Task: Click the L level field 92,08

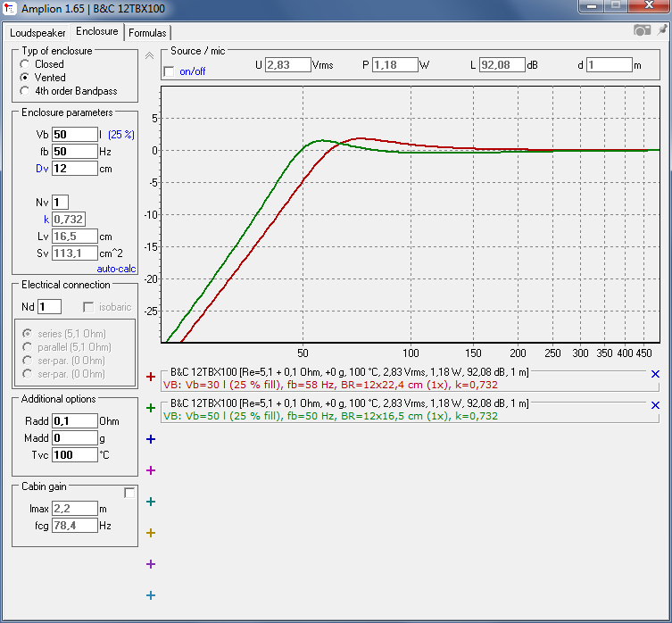Action: pyautogui.click(x=502, y=65)
